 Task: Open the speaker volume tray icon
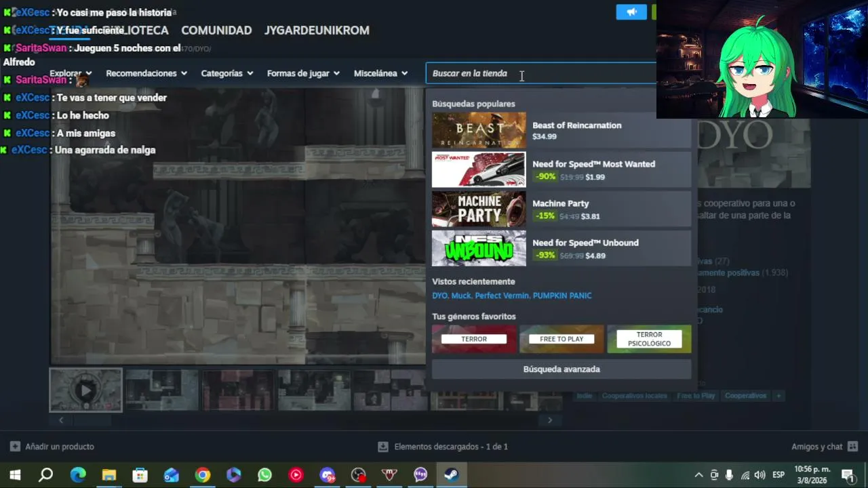(x=760, y=475)
